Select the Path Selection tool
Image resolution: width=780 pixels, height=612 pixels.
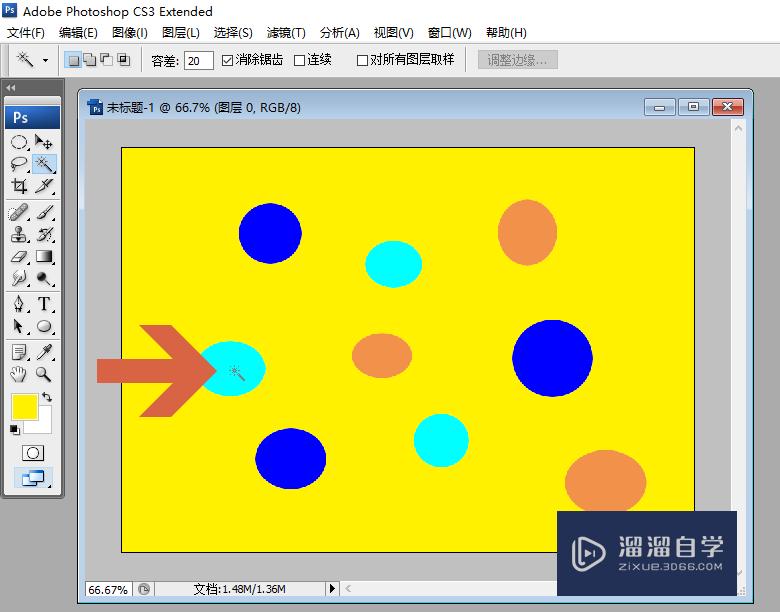[x=19, y=326]
